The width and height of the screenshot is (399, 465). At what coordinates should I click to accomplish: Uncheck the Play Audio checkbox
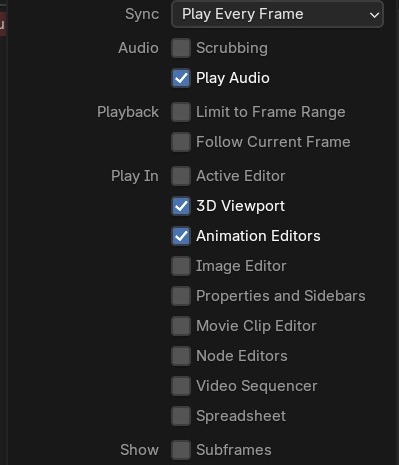coord(181,78)
